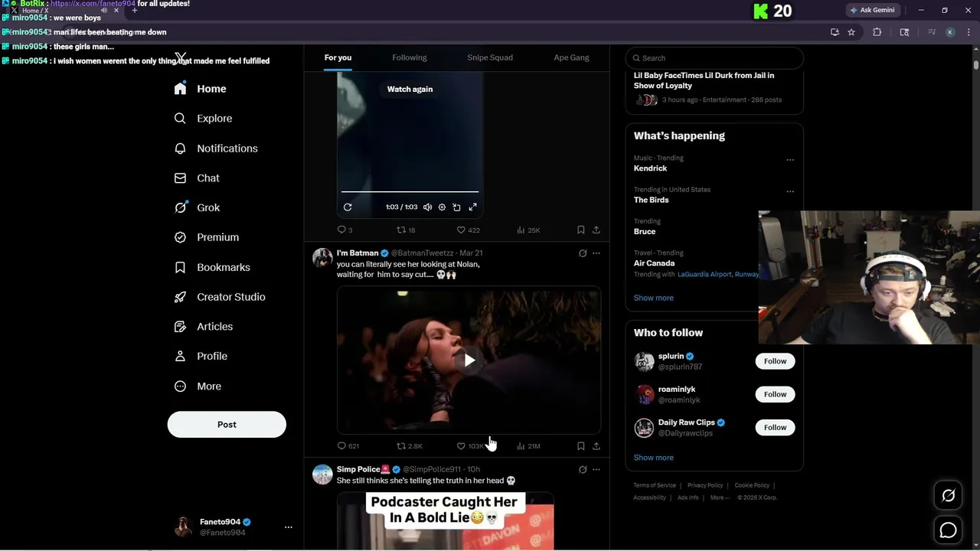Open the Home page from sidebar

pyautogui.click(x=200, y=89)
